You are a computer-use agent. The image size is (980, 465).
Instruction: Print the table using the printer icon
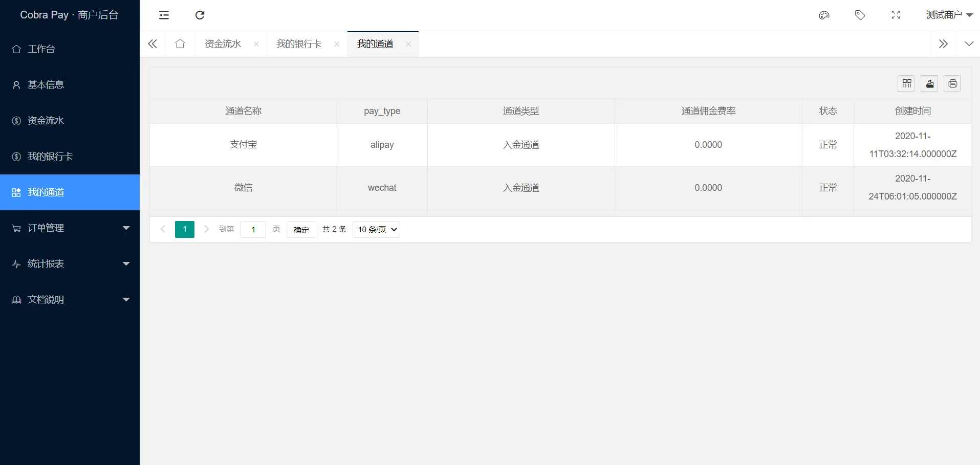click(x=952, y=83)
